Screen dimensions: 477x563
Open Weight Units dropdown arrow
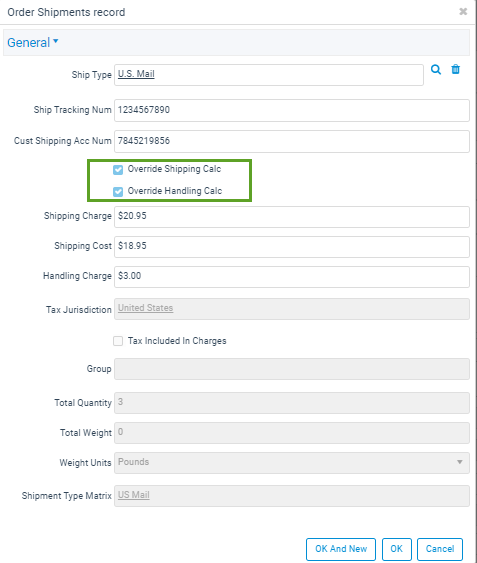[459, 462]
